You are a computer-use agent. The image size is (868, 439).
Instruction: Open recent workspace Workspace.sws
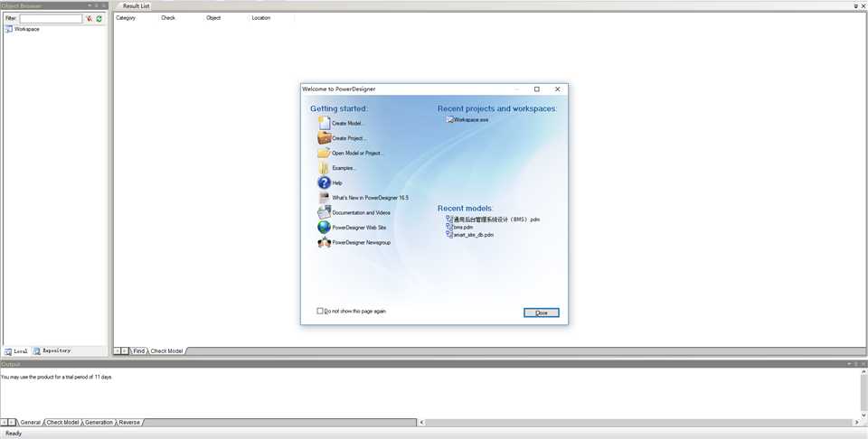click(467, 119)
